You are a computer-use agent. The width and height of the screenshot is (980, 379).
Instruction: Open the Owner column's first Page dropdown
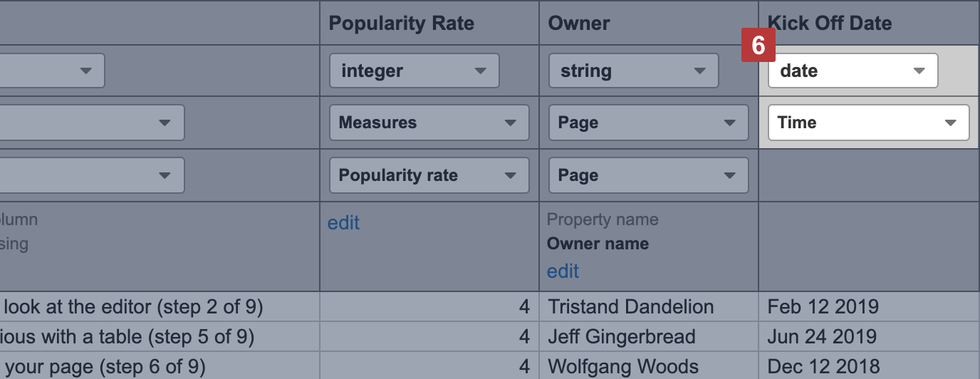[648, 123]
